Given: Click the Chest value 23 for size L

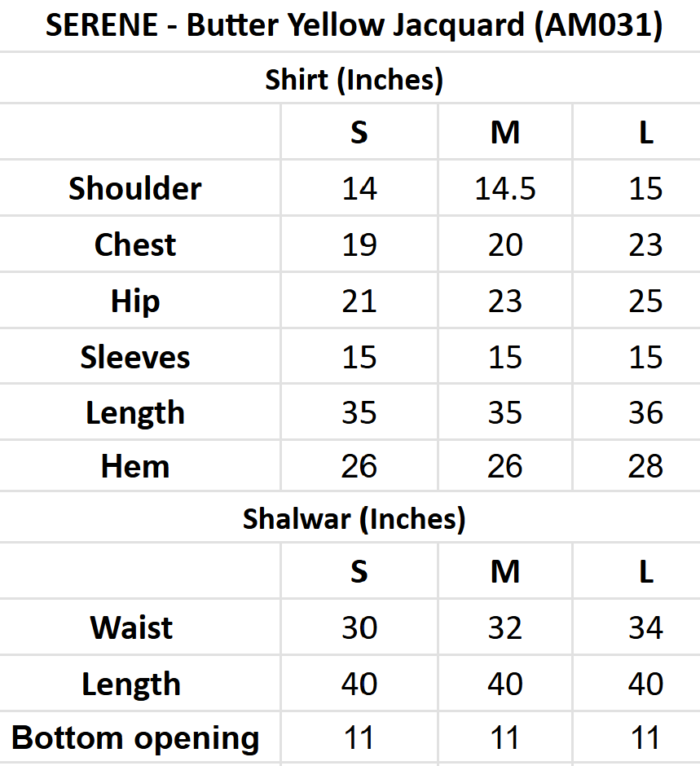Looking at the screenshot, I should tap(645, 245).
